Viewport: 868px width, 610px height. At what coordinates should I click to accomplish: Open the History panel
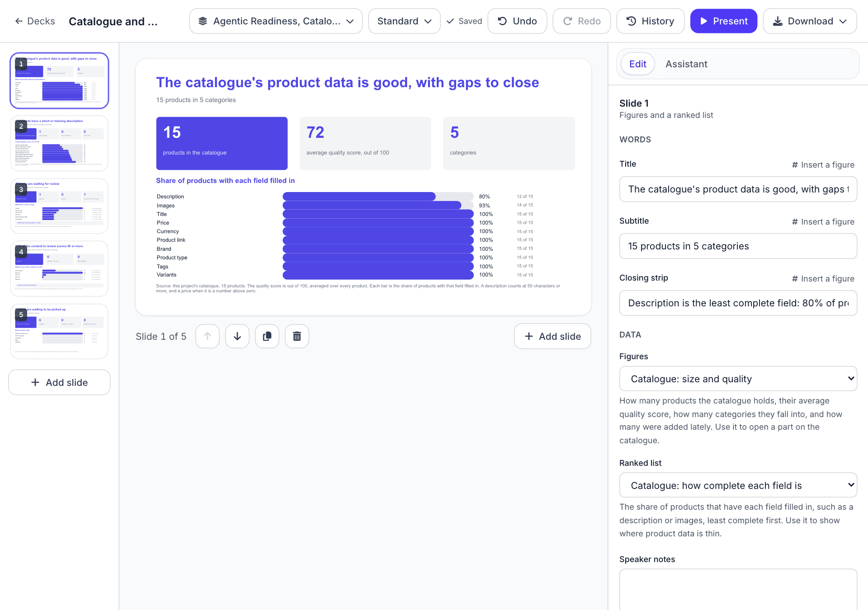[x=650, y=21]
